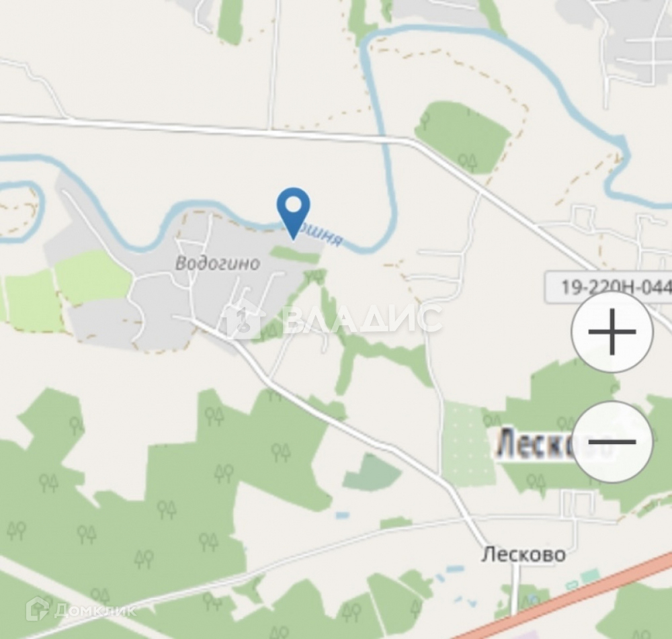Select the Водогино village label
The width and height of the screenshot is (672, 639).
point(218,263)
